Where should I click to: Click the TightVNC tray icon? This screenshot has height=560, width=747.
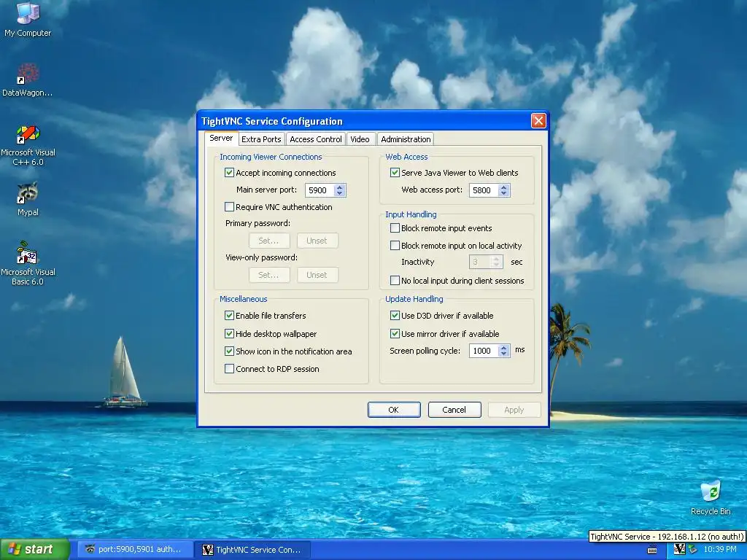pyautogui.click(x=680, y=550)
